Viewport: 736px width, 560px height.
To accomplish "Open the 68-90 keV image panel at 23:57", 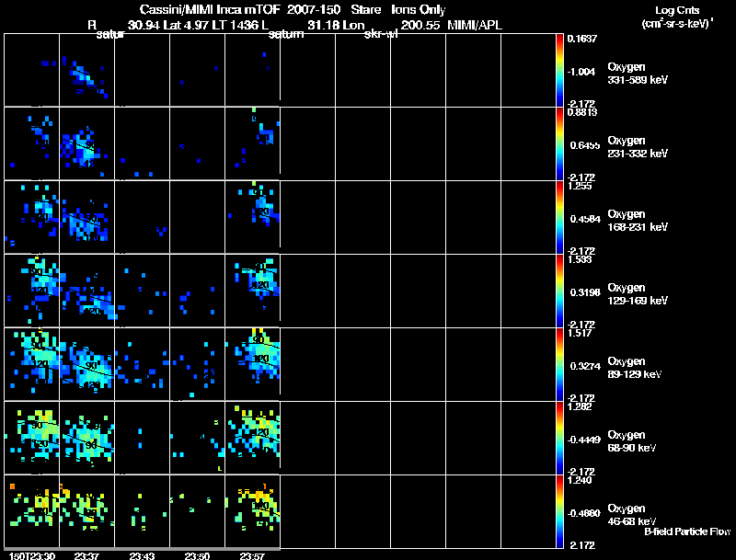I will point(252,438).
